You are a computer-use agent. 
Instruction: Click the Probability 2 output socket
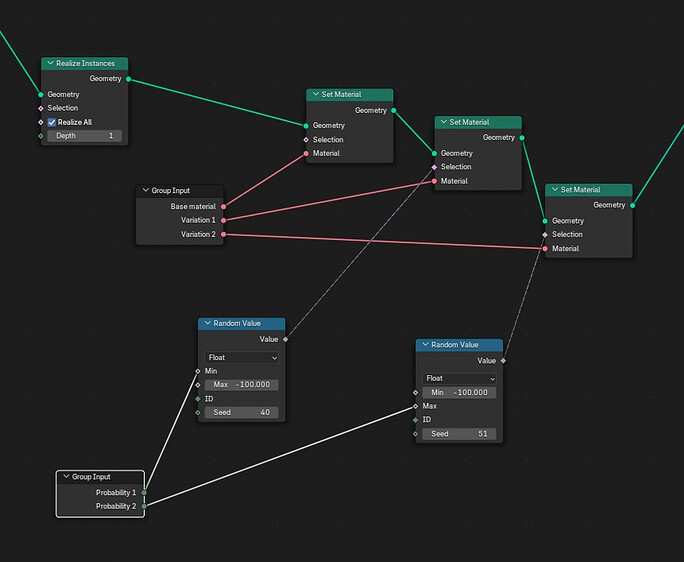(144, 506)
